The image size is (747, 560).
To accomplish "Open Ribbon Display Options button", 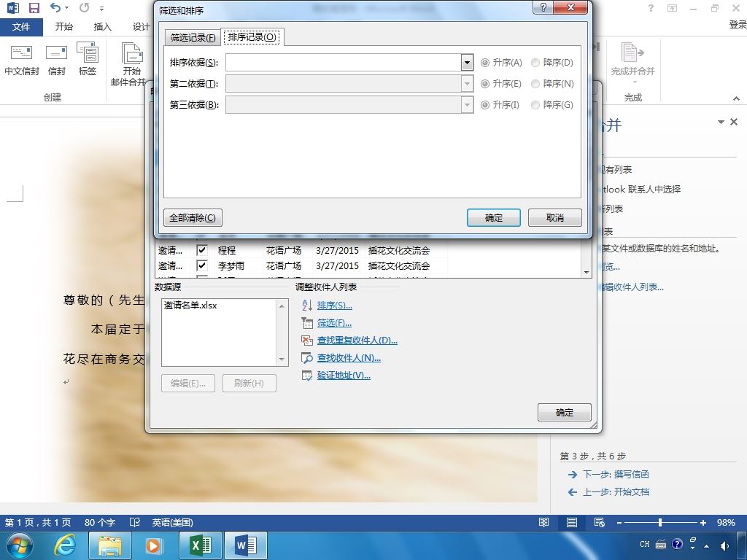I will (672, 7).
